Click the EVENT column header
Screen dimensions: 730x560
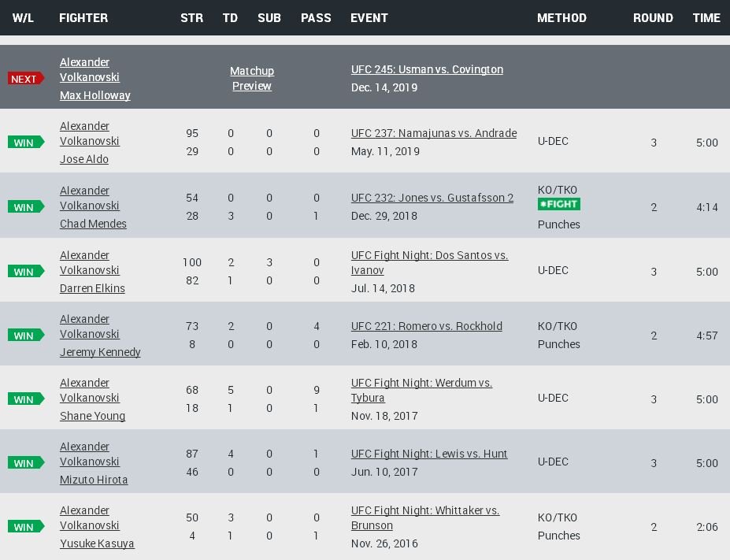[369, 18]
